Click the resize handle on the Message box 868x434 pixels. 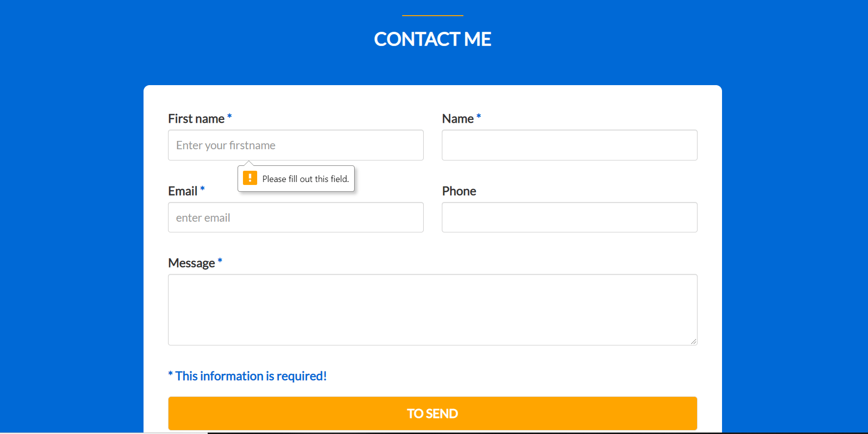694,342
